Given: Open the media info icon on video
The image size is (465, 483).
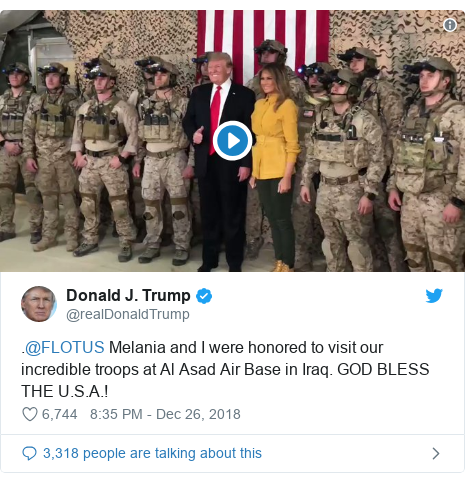Looking at the screenshot, I should pos(450,25).
